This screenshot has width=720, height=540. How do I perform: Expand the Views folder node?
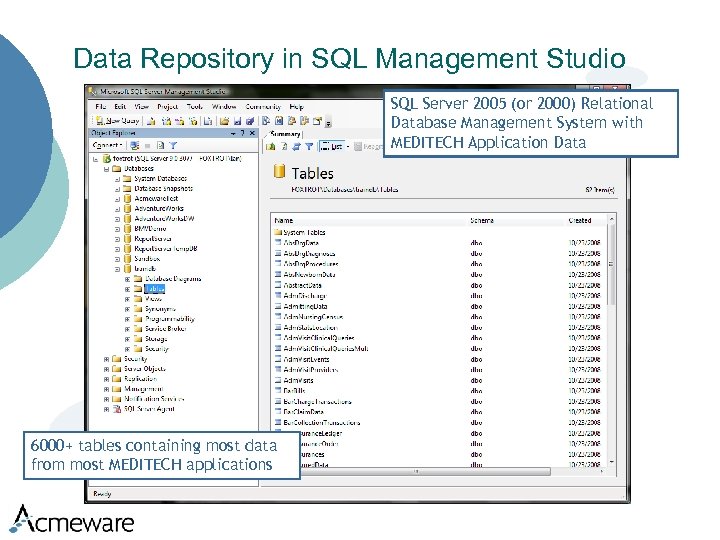tap(127, 299)
